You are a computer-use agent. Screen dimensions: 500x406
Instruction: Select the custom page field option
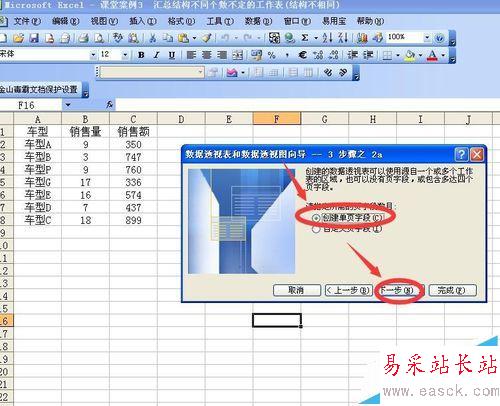(347, 229)
